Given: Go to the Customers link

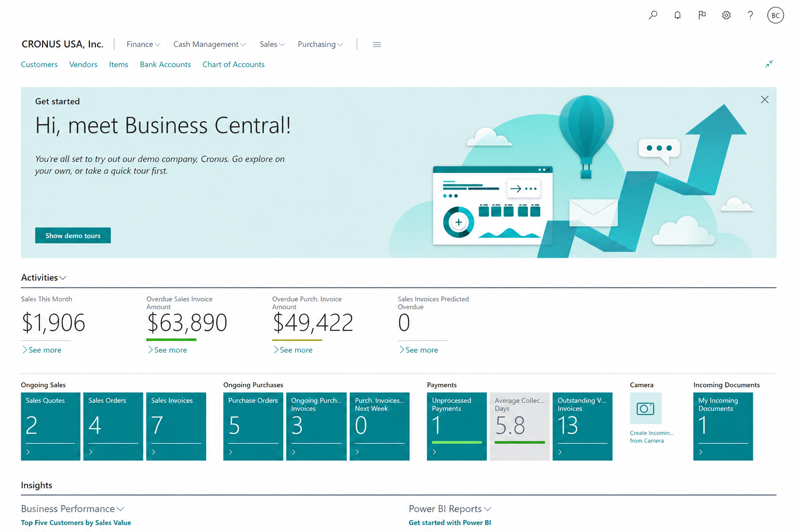Looking at the screenshot, I should 39,64.
